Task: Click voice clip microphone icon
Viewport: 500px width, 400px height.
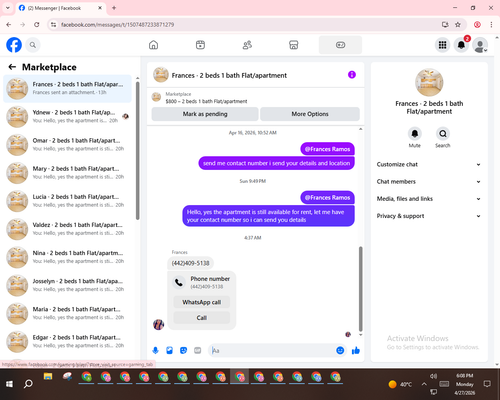Action: tap(155, 350)
